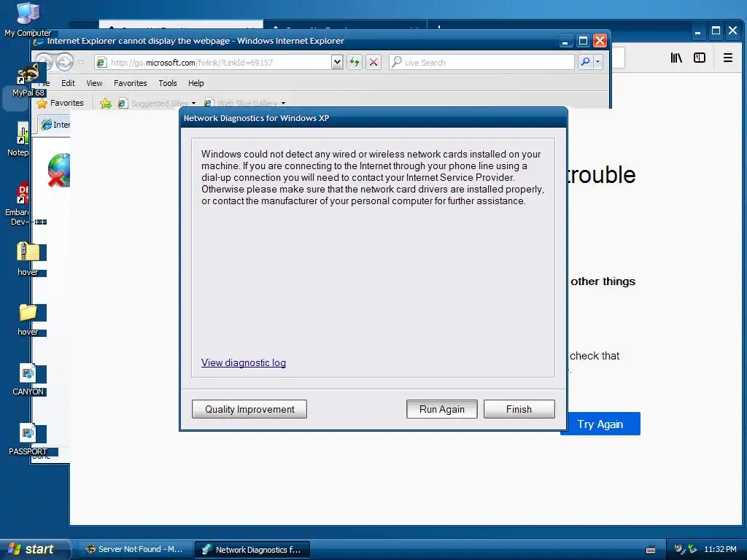Image resolution: width=747 pixels, height=560 pixels.
Task: Click the taskbar clock showing 11:32 PM
Action: tap(720, 549)
